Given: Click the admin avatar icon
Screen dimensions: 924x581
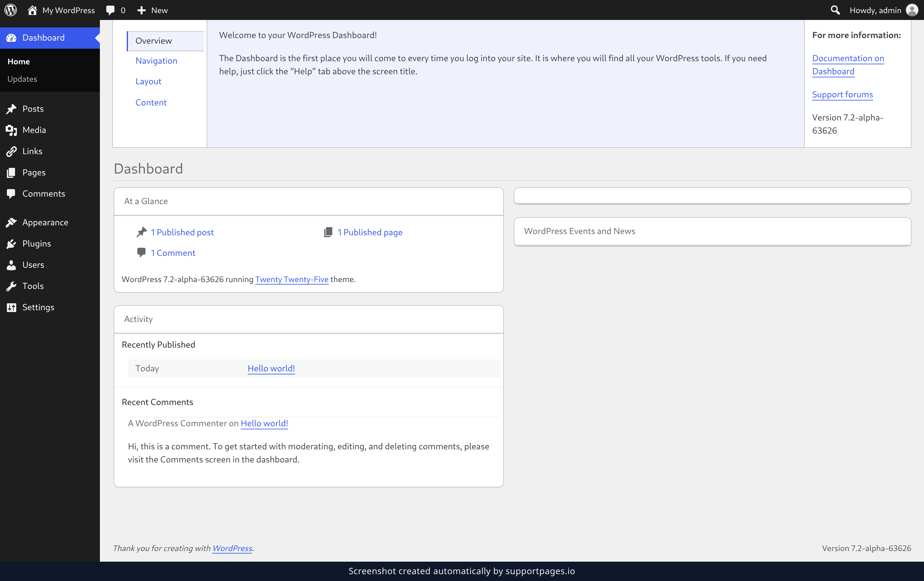Looking at the screenshot, I should [x=912, y=10].
